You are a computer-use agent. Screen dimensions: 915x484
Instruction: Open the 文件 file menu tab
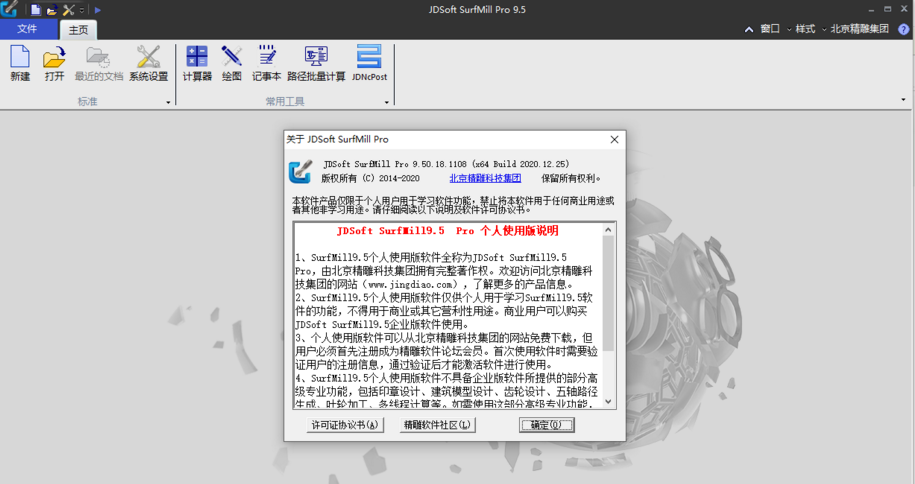tap(27, 29)
